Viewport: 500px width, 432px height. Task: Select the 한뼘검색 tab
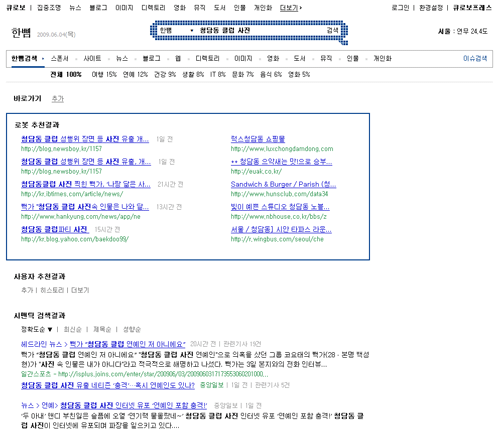tap(24, 58)
